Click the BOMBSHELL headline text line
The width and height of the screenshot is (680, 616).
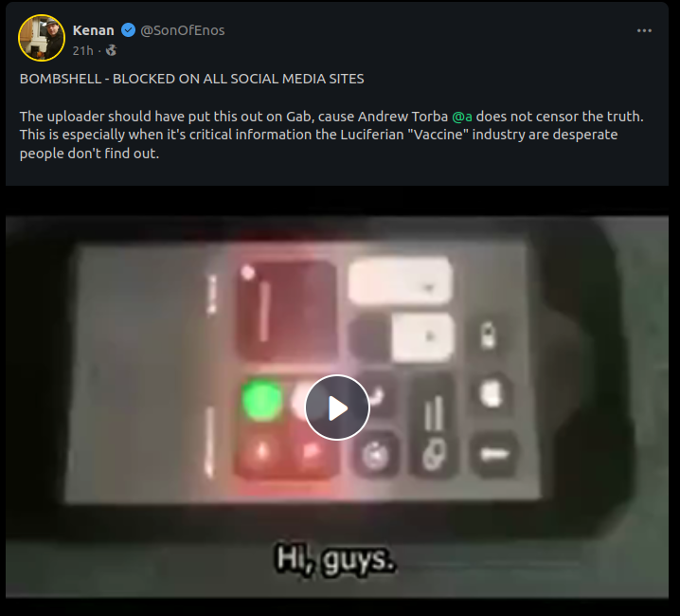(x=191, y=79)
